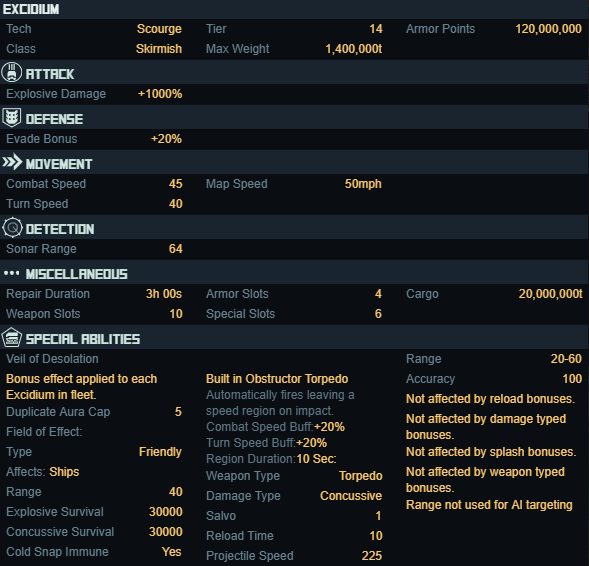Screen dimensions: 589x566
Task: Click the Movement chevron arrows icon
Action: (12, 162)
